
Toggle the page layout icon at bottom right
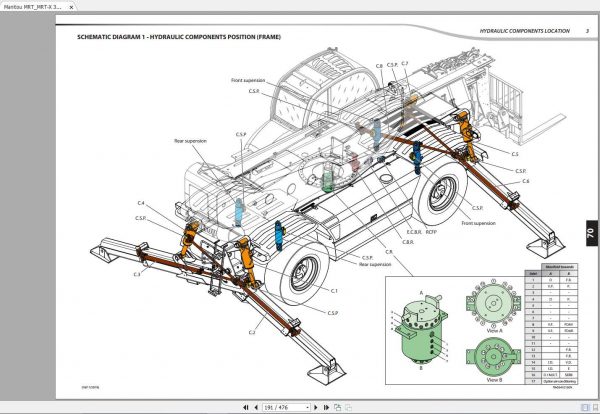click(x=585, y=407)
